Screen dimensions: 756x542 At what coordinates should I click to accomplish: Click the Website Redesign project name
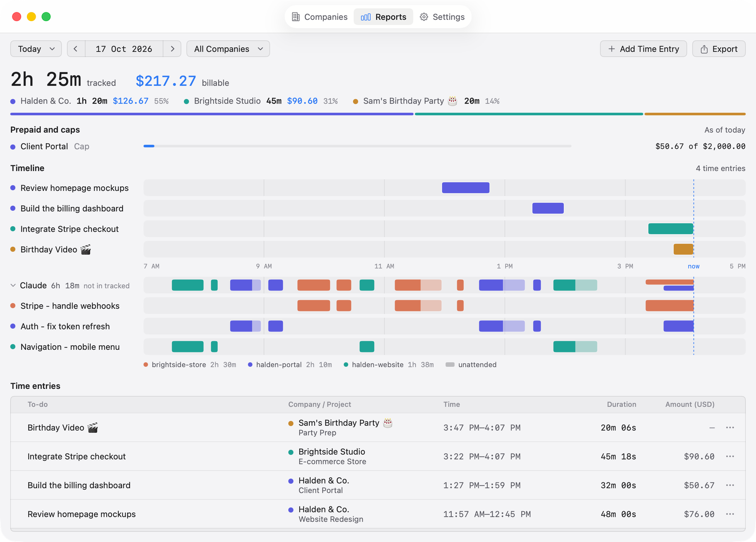click(331, 519)
